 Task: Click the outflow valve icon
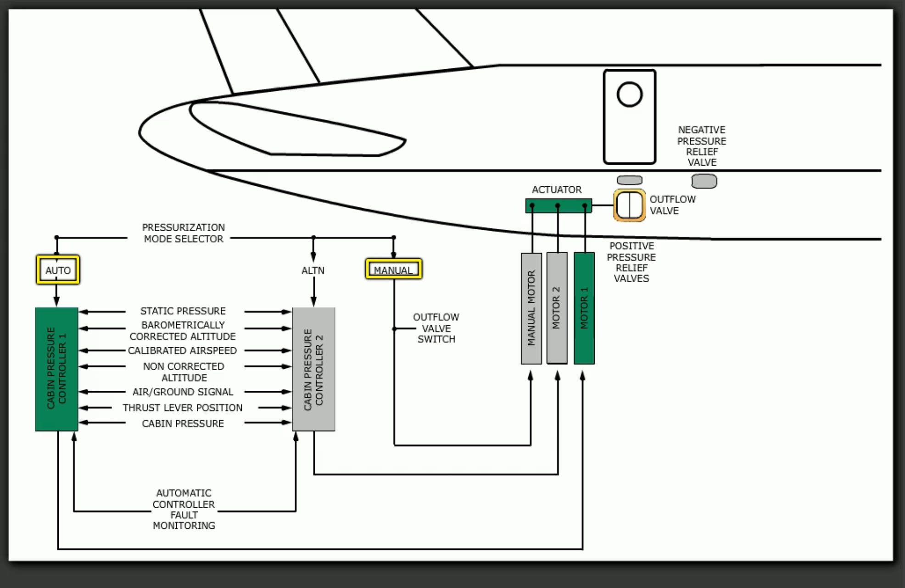click(x=629, y=205)
